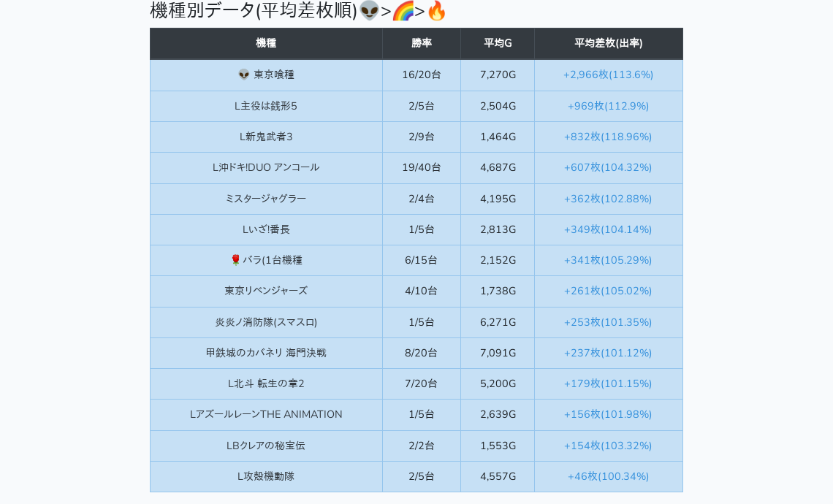
Task: Open the +154枚(103.32%) link
Action: pyautogui.click(x=608, y=446)
